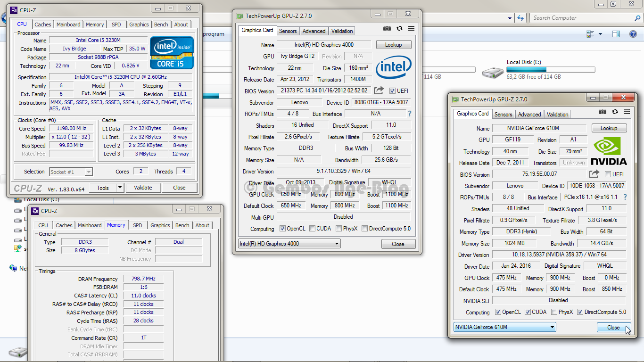The image size is (644, 362).
Task: Click PCIe bus interface question mark in NVIDIA GPU-Z
Action: pos(625,197)
